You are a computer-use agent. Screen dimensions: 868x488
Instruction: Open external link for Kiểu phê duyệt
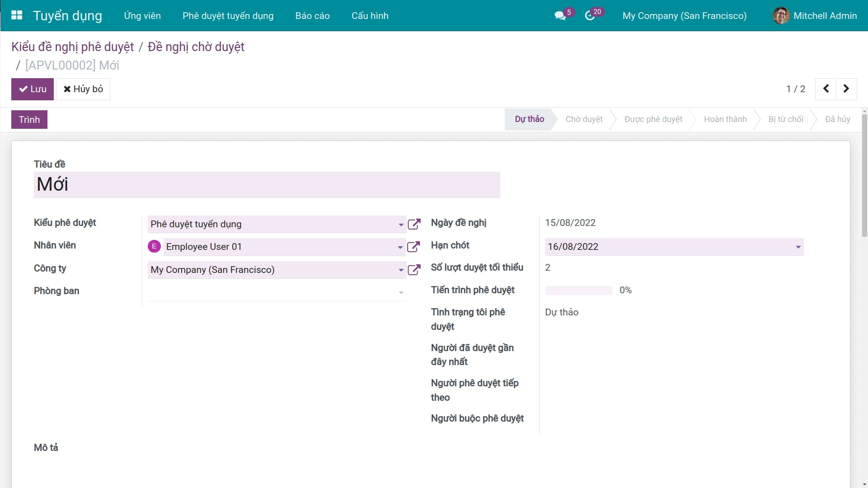(x=414, y=224)
